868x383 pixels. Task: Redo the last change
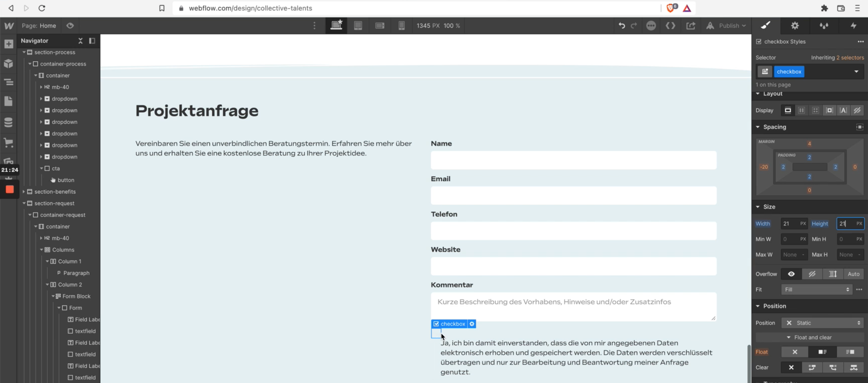pos(634,26)
